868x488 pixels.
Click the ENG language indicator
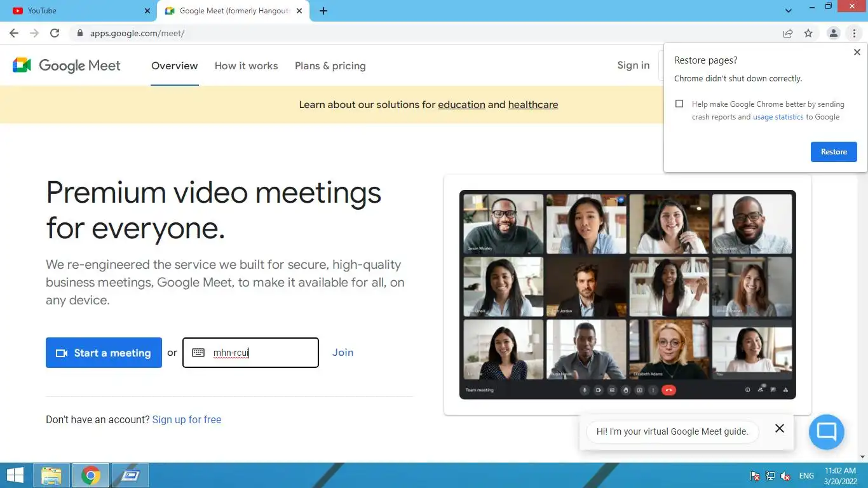click(x=806, y=476)
